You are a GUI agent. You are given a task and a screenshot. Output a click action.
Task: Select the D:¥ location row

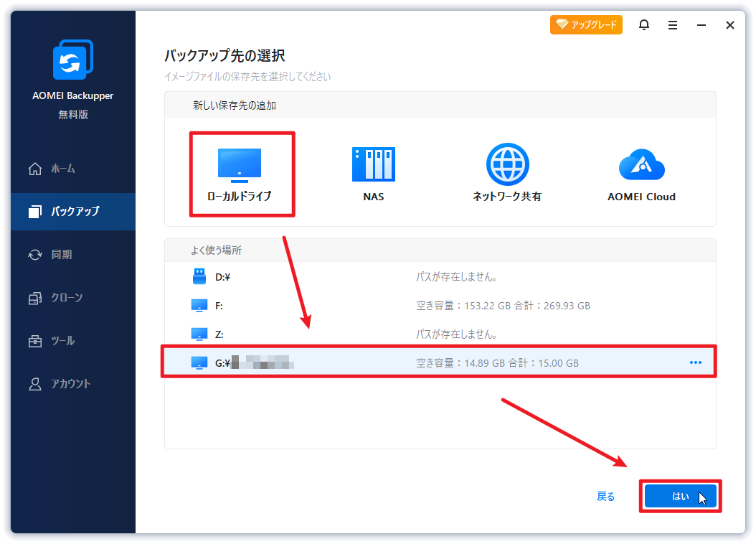[x=440, y=277]
